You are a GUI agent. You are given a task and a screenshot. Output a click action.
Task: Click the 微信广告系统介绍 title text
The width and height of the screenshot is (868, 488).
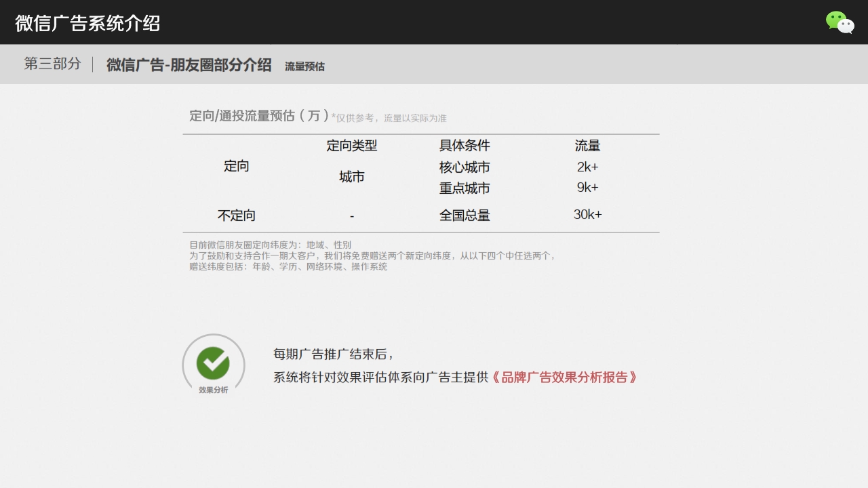coord(87,23)
